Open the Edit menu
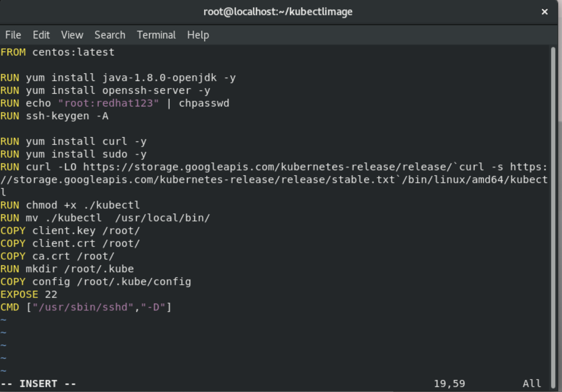This screenshot has height=392, width=562. (x=41, y=35)
